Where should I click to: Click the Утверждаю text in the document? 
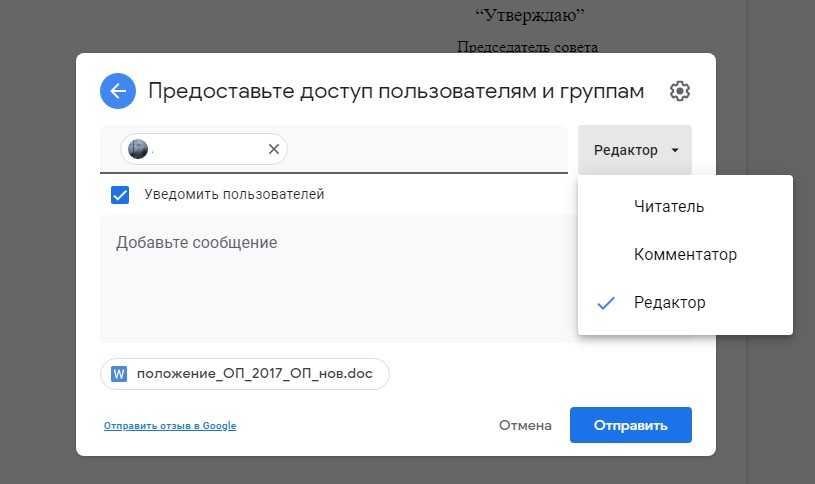pyautogui.click(x=530, y=15)
